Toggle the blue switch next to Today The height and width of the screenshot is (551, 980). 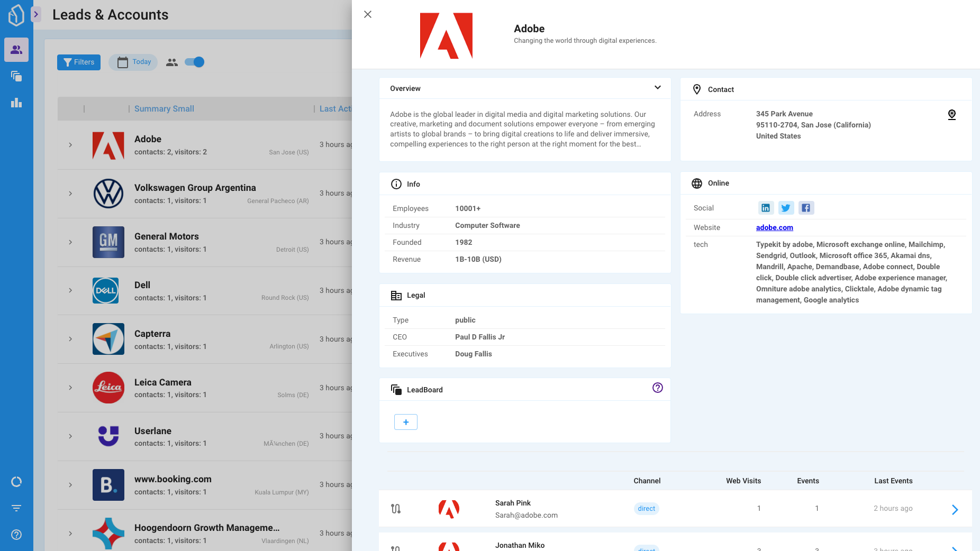(x=194, y=62)
